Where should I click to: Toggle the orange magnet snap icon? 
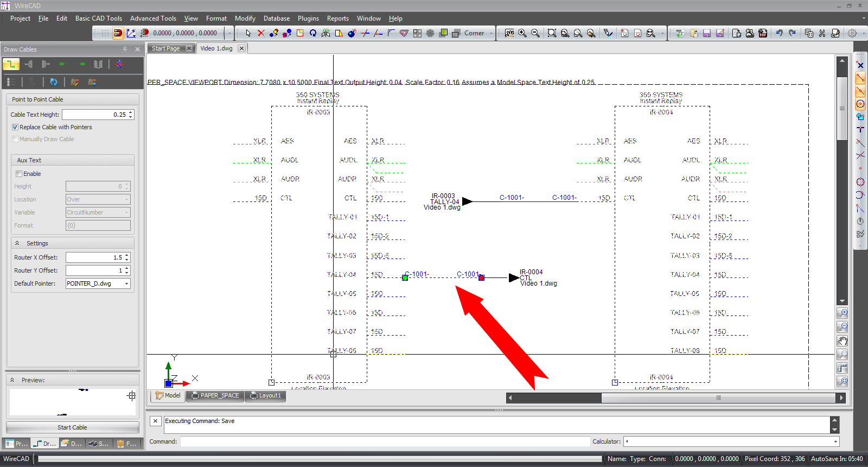click(x=118, y=33)
